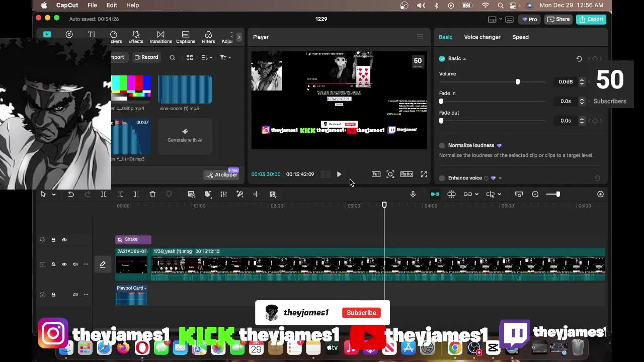Play the video preview
Image resolution: width=644 pixels, height=362 pixels.
pyautogui.click(x=339, y=174)
